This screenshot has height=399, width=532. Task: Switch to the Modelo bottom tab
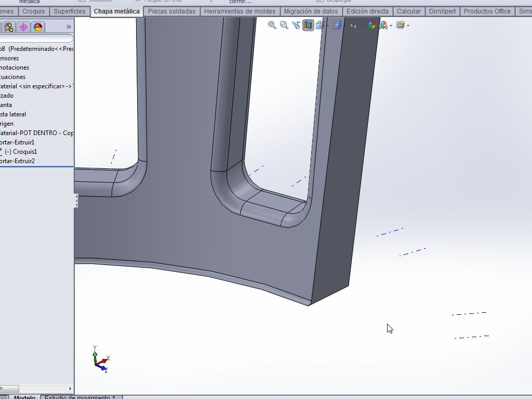24,397
